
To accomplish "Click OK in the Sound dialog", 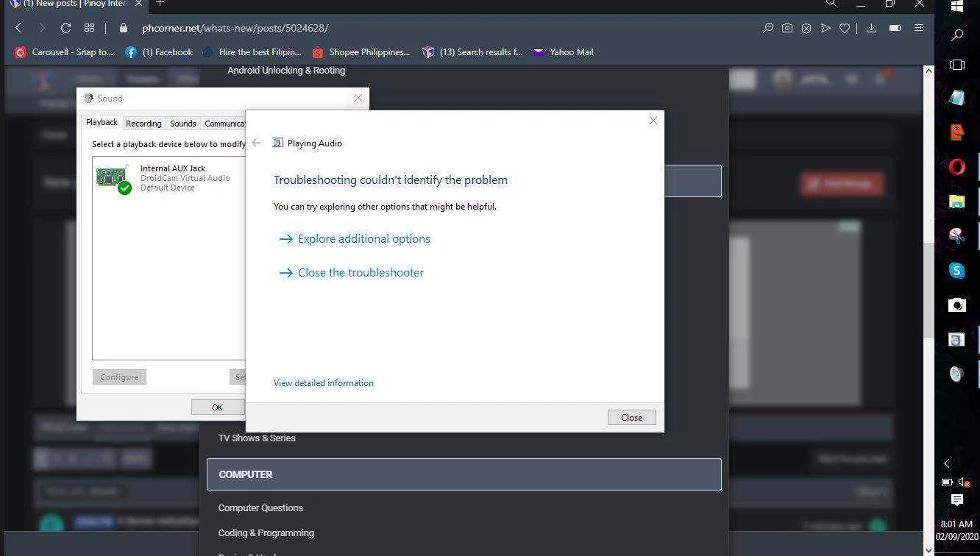I will point(218,407).
